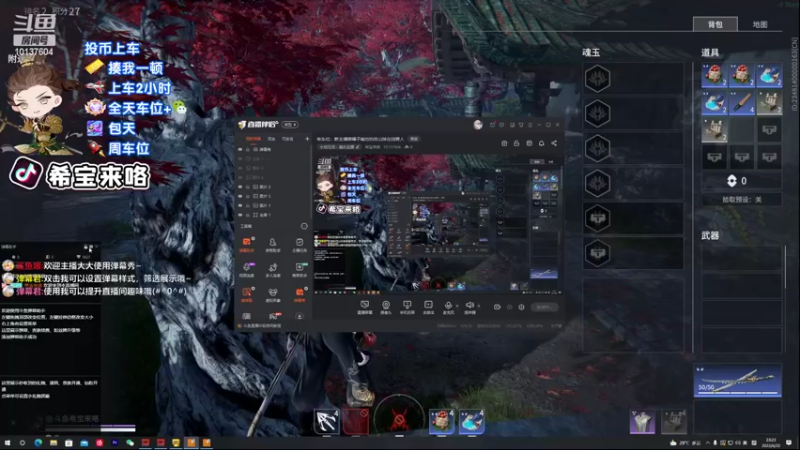Toggle visibility of first source layer 弹幕秀
The width and height of the screenshot is (800, 450).
click(x=240, y=149)
